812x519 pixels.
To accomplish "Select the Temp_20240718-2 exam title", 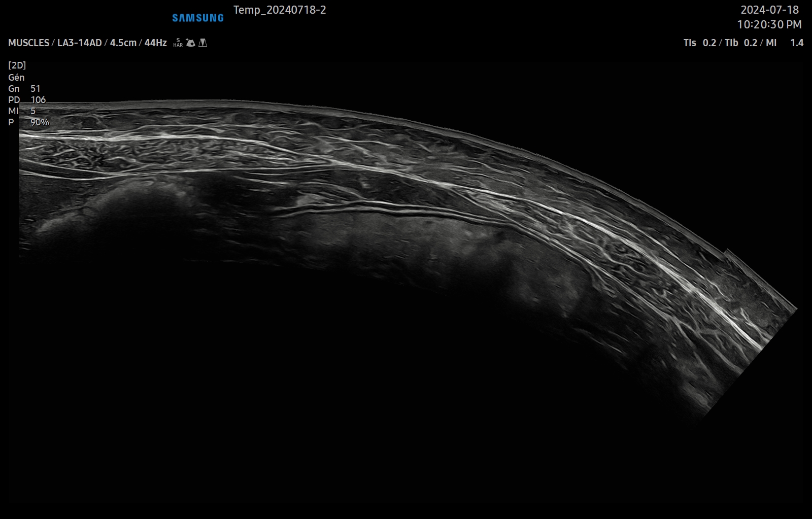I will [280, 10].
